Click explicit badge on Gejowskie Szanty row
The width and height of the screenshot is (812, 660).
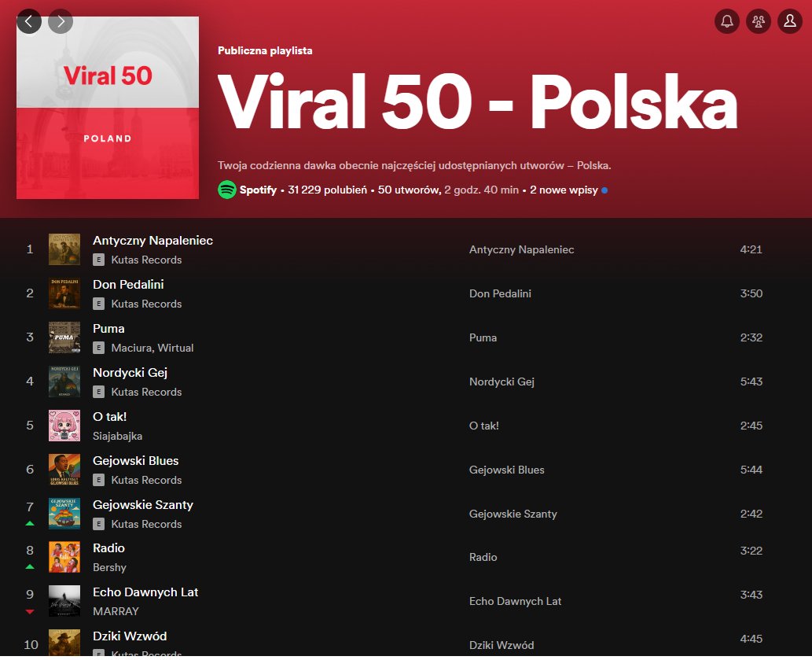(98, 524)
